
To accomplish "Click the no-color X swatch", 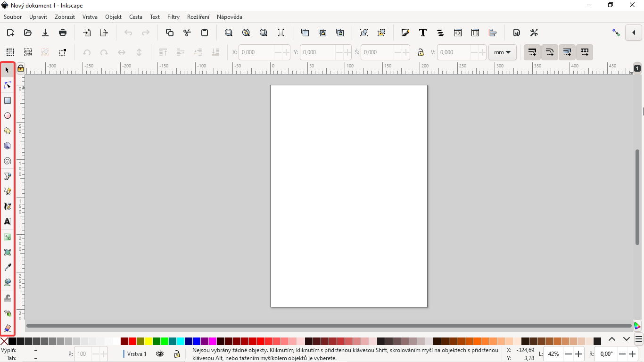I will [4, 341].
